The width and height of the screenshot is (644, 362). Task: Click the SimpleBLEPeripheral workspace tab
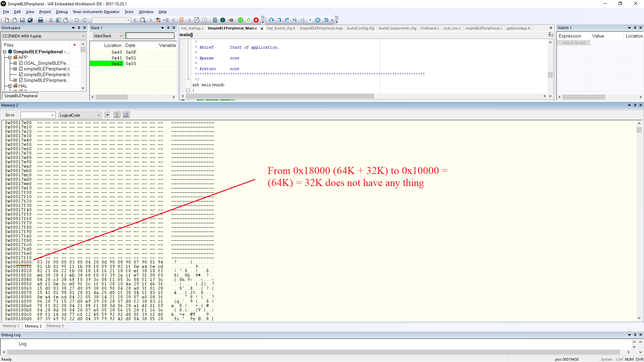tap(21, 96)
